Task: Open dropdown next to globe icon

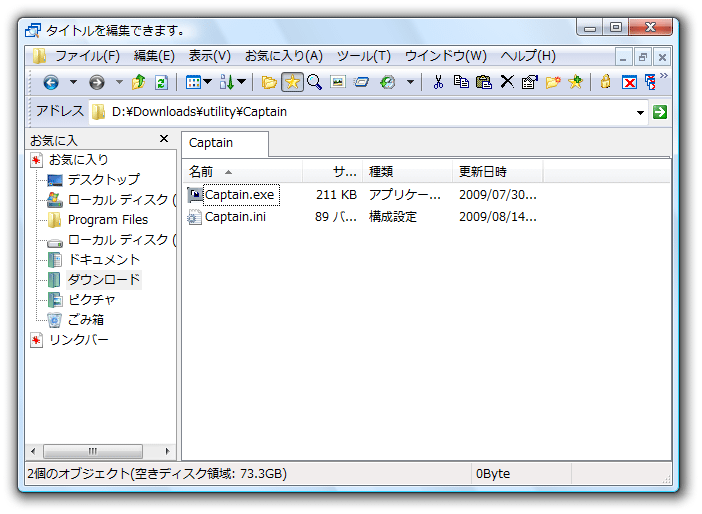Action: point(410,82)
